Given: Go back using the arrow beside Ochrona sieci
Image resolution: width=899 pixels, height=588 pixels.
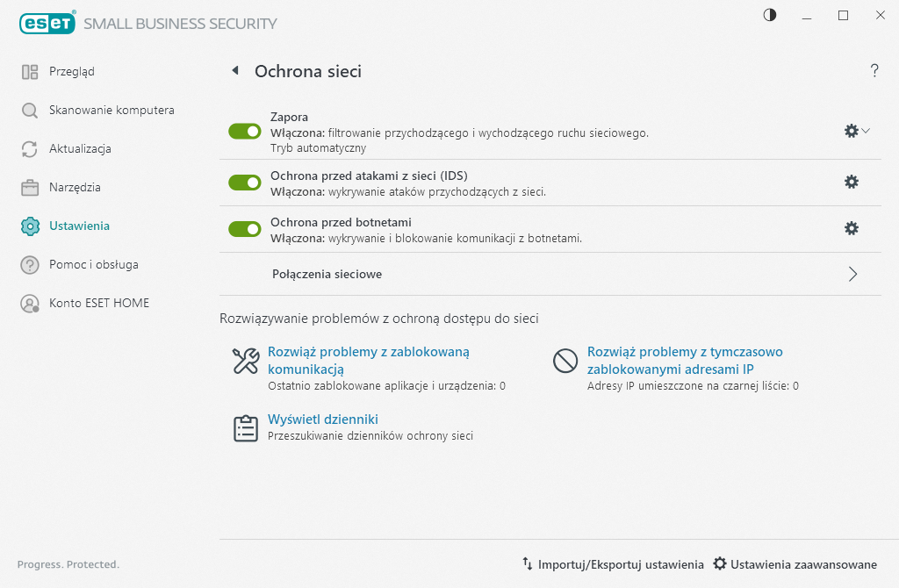Looking at the screenshot, I should tap(234, 71).
